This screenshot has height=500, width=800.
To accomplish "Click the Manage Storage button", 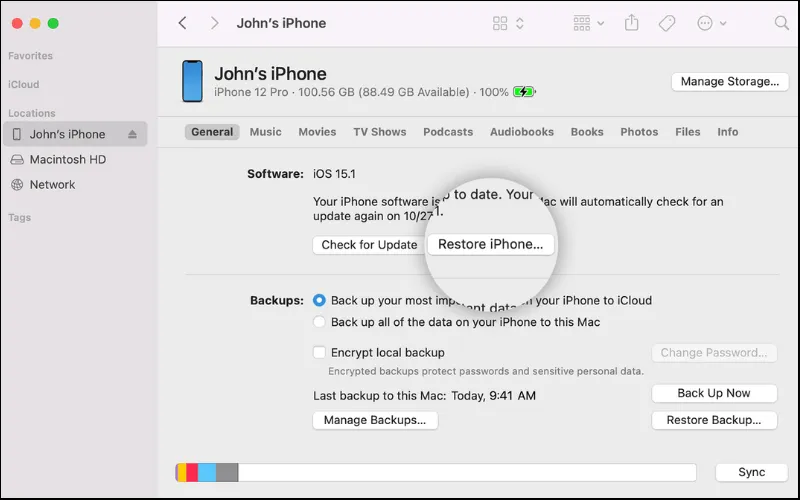I will (x=730, y=82).
